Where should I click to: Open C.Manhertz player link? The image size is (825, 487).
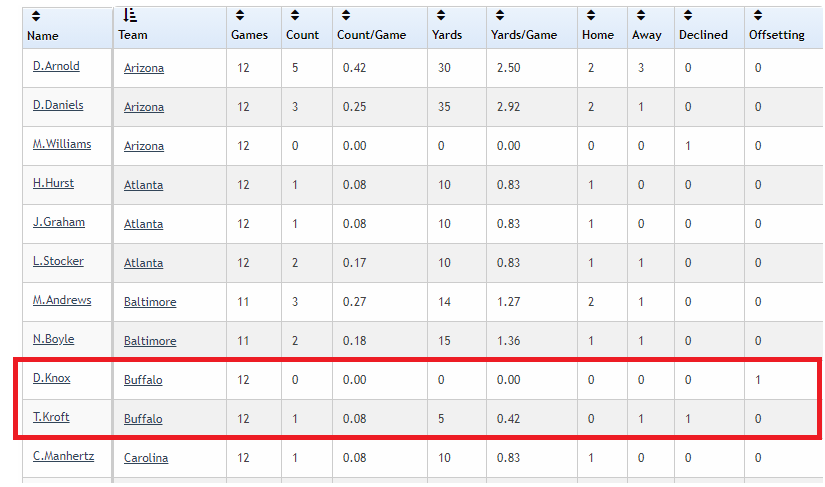point(64,456)
